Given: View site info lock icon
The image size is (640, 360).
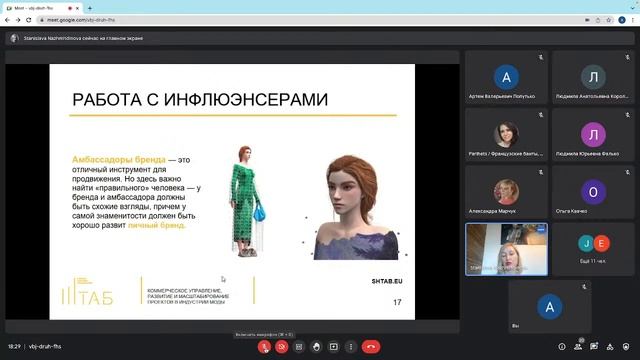Looking at the screenshot, I should coord(42,20).
